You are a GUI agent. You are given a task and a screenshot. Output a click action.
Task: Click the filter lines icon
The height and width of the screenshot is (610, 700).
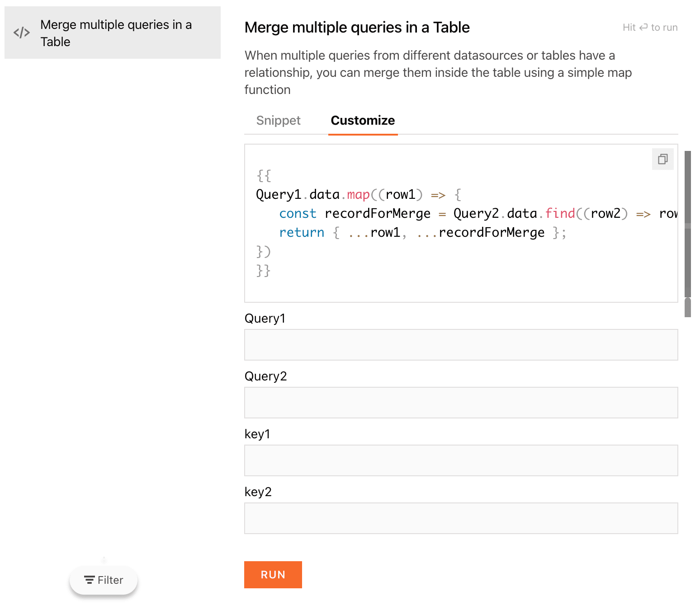pyautogui.click(x=89, y=580)
